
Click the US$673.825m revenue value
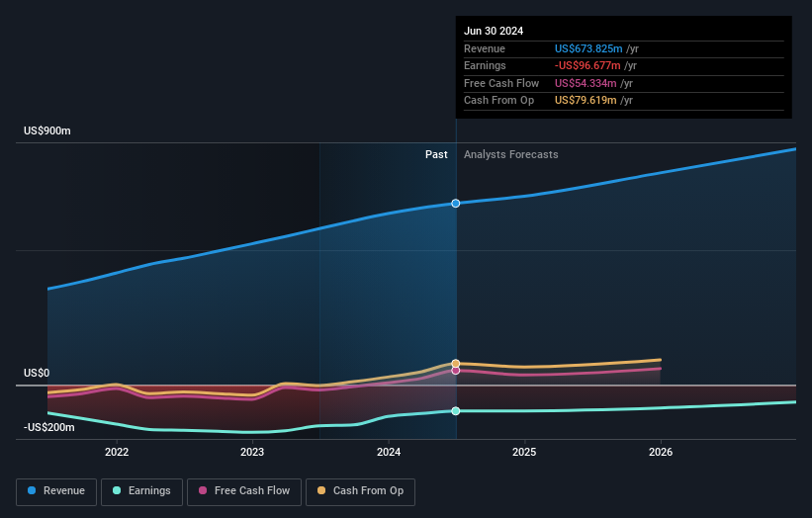588,48
